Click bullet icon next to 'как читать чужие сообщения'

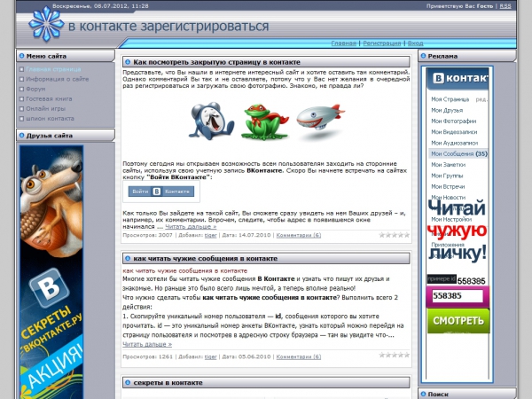click(x=128, y=258)
